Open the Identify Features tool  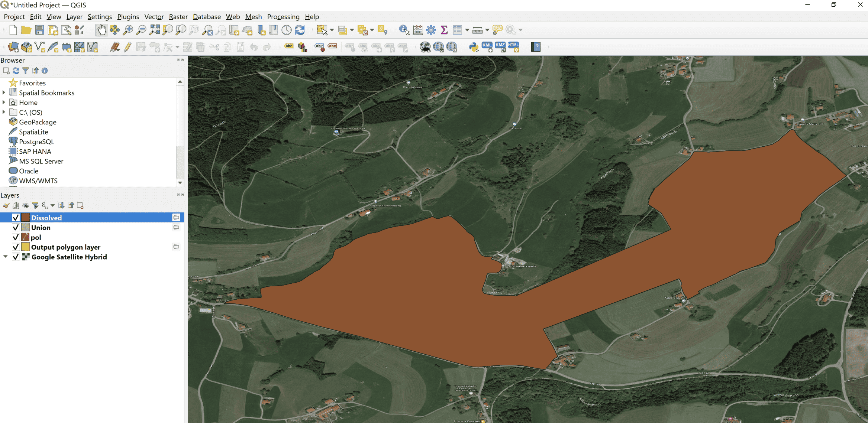pos(404,30)
